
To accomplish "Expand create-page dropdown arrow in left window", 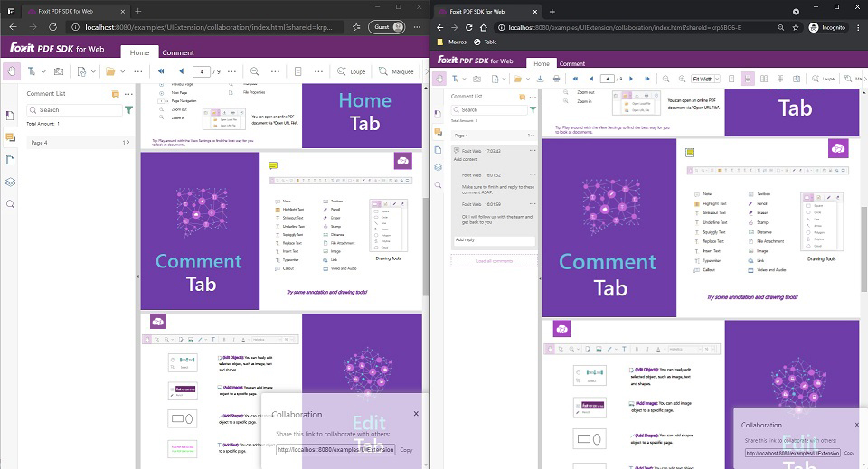I will [x=93, y=71].
